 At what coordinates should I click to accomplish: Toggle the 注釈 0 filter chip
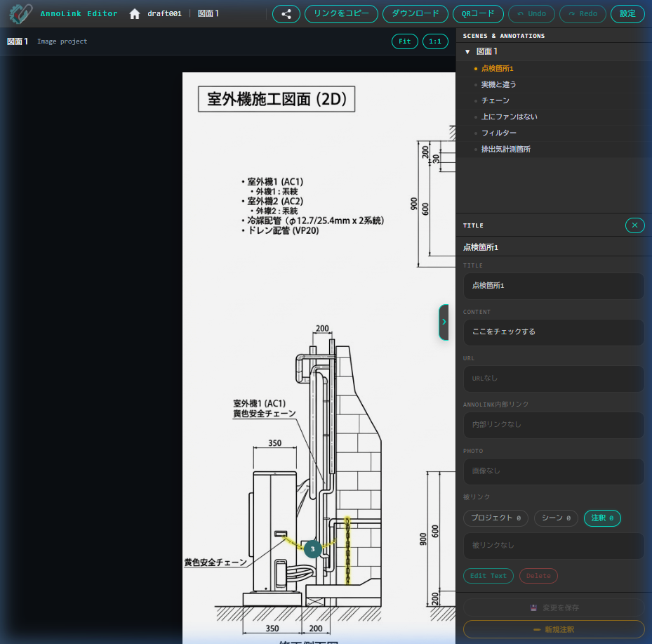[602, 518]
